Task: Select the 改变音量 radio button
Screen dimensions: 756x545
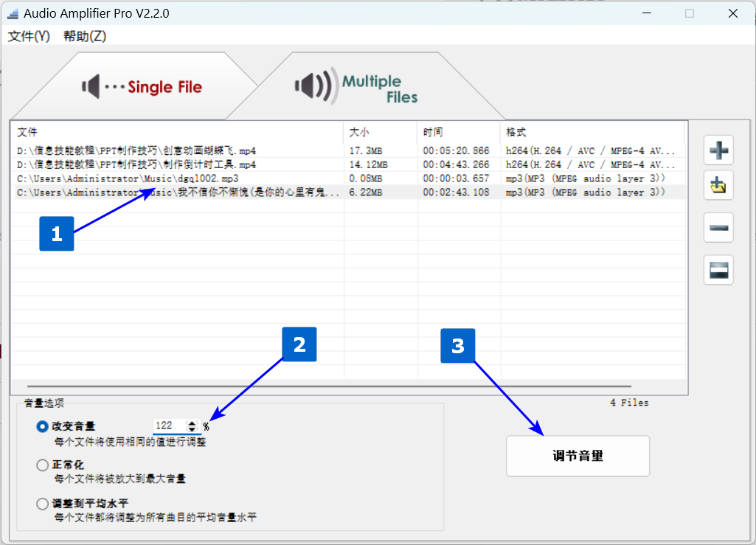Action: [x=42, y=426]
